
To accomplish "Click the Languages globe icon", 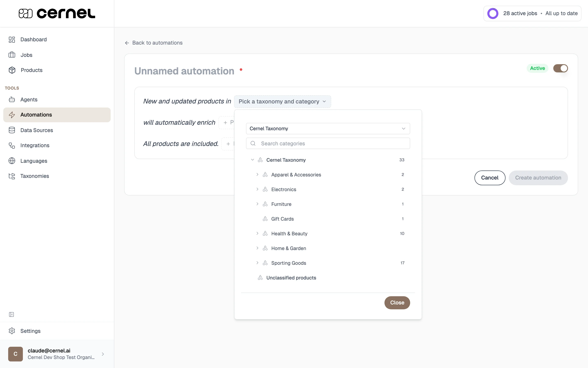I will (x=12, y=161).
